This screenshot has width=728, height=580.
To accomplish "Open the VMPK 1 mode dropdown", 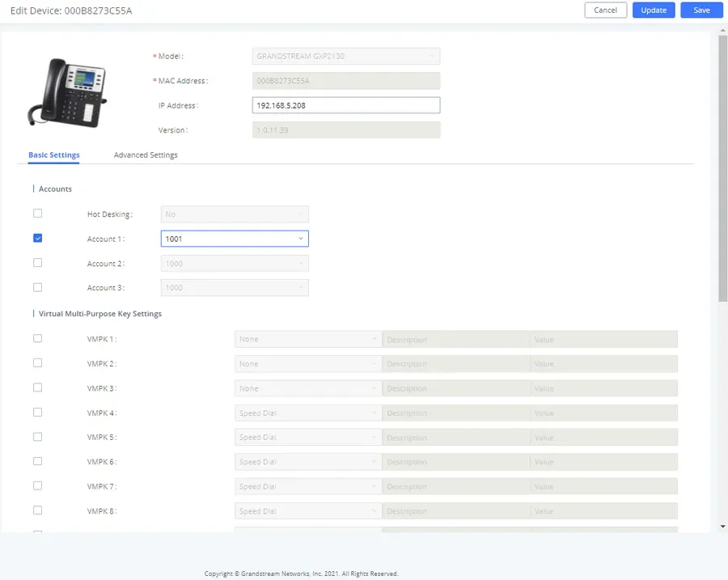I will (308, 339).
